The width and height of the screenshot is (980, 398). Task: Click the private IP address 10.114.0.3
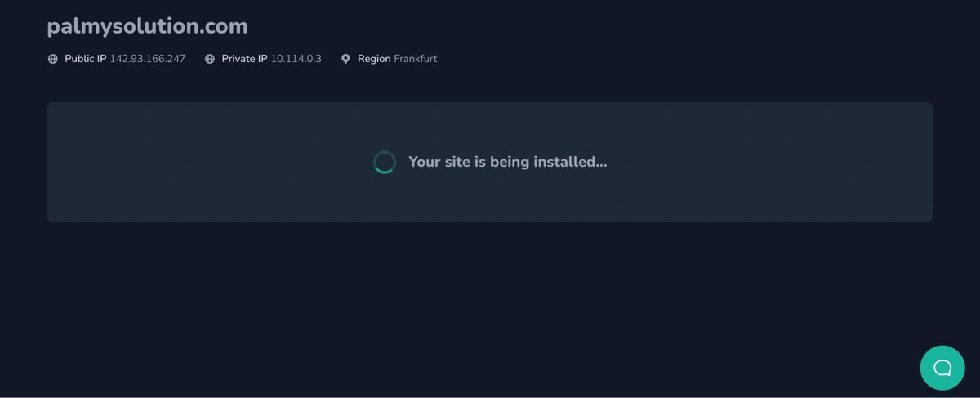[x=296, y=59]
